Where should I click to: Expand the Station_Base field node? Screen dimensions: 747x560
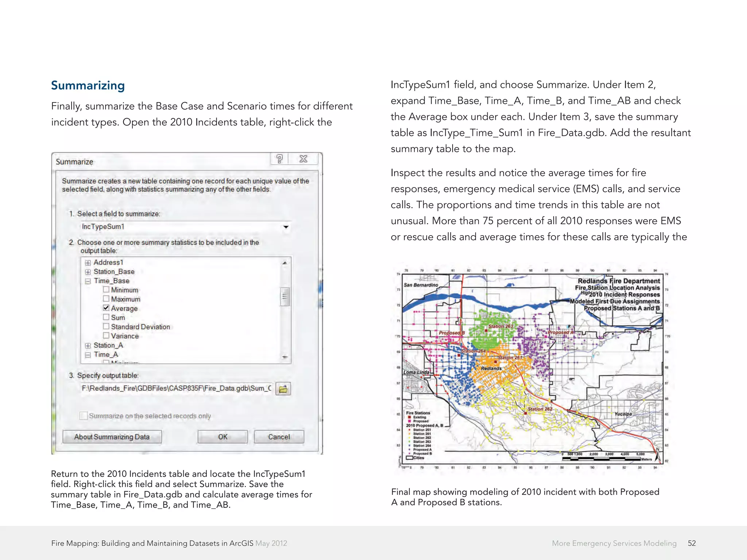pyautogui.click(x=88, y=272)
